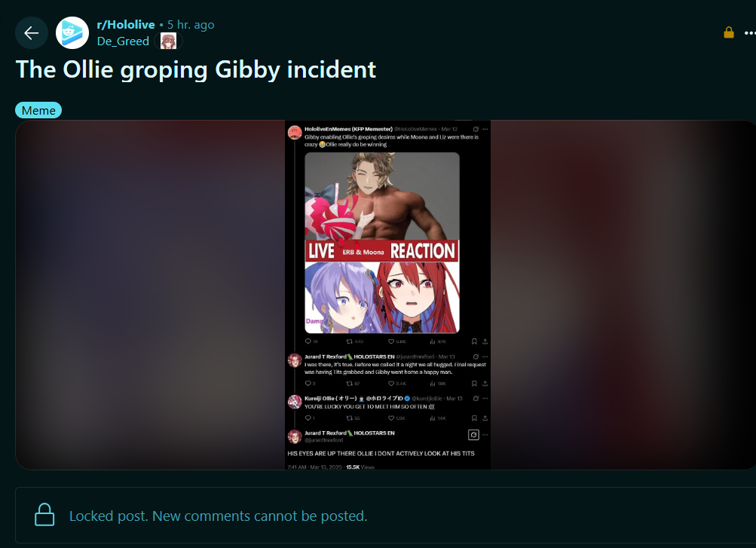
Task: Filter by the Meme flair tag
Action: (x=38, y=110)
